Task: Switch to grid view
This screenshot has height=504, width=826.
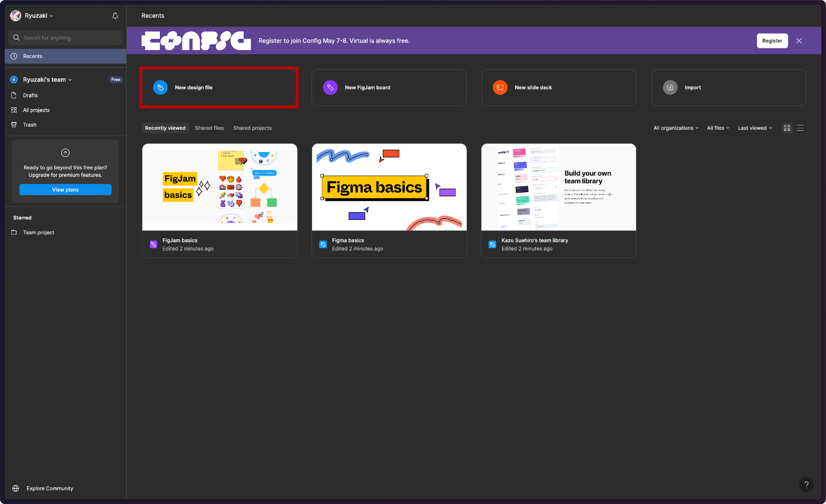Action: 787,128
